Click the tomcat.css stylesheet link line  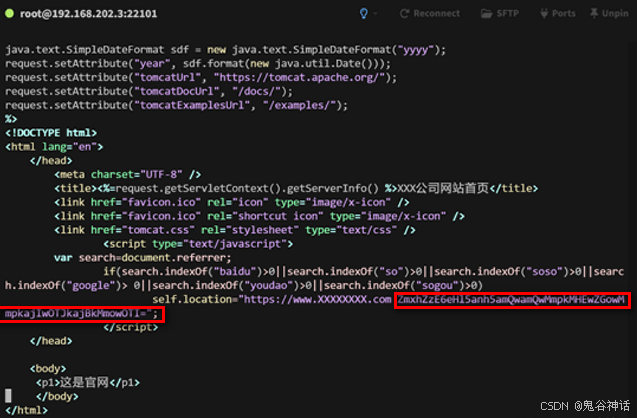click(x=235, y=230)
